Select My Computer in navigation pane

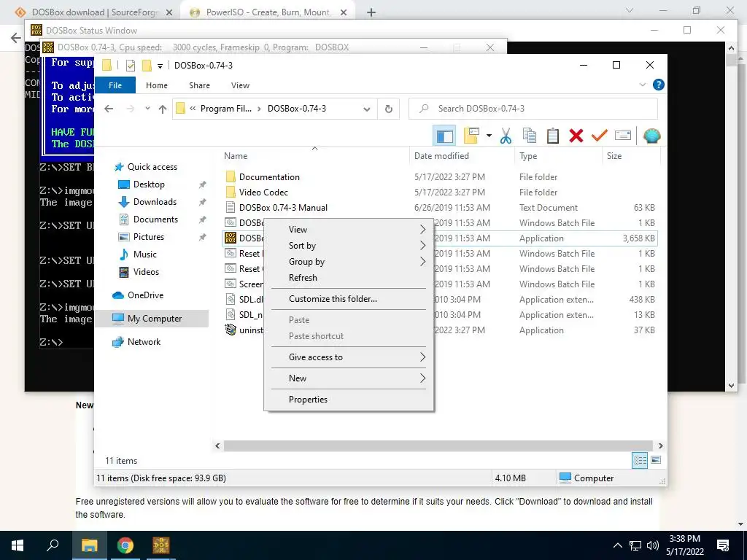[155, 319]
